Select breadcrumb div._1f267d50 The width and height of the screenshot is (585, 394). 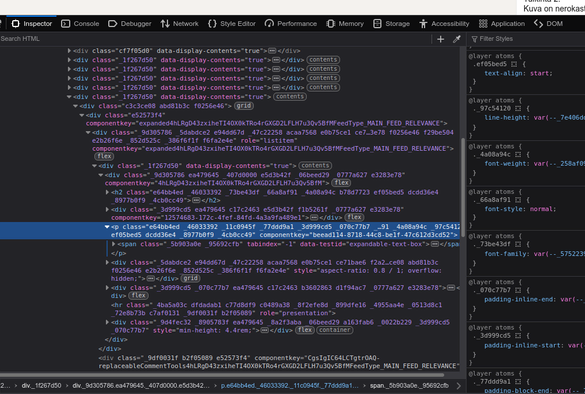41,385
